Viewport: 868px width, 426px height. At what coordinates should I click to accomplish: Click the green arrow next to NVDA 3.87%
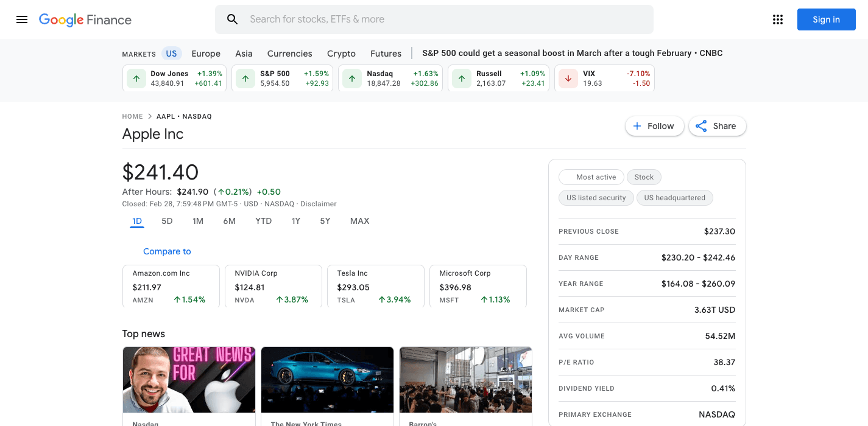[280, 300]
